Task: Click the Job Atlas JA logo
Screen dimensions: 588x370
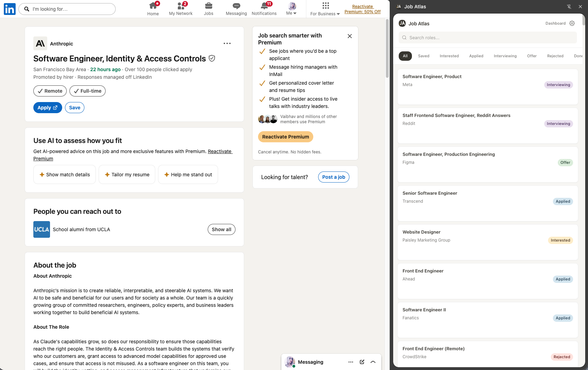Action: click(x=402, y=23)
